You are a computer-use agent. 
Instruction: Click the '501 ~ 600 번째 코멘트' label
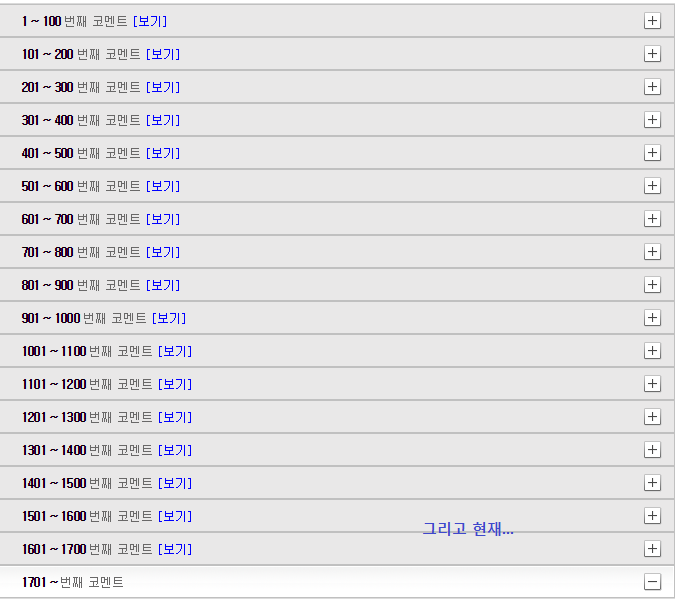(x=81, y=186)
